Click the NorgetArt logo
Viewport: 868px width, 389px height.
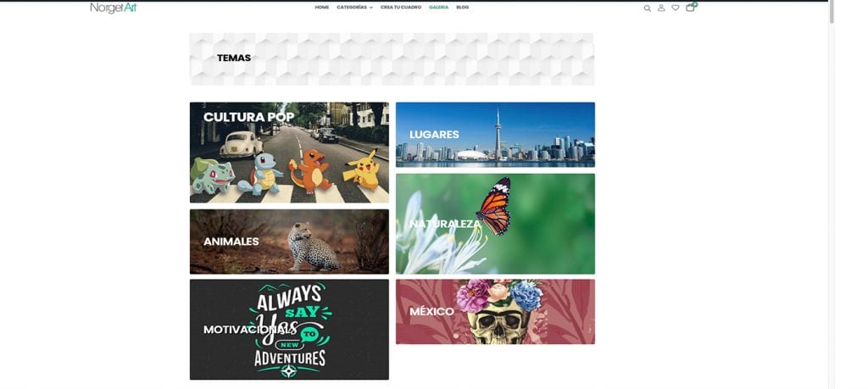click(114, 8)
